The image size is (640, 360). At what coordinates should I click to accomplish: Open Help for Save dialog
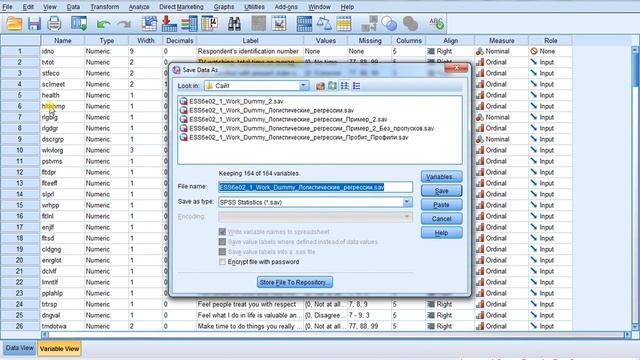click(442, 233)
